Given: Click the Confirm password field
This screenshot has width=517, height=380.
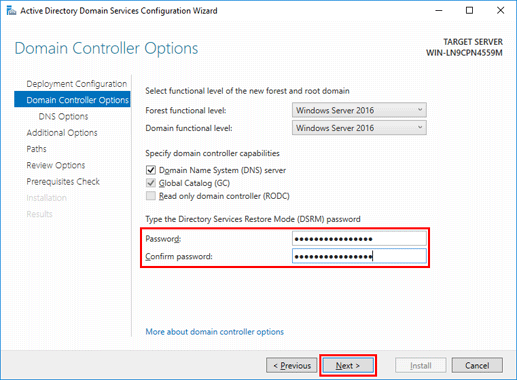Looking at the screenshot, I should 359,256.
